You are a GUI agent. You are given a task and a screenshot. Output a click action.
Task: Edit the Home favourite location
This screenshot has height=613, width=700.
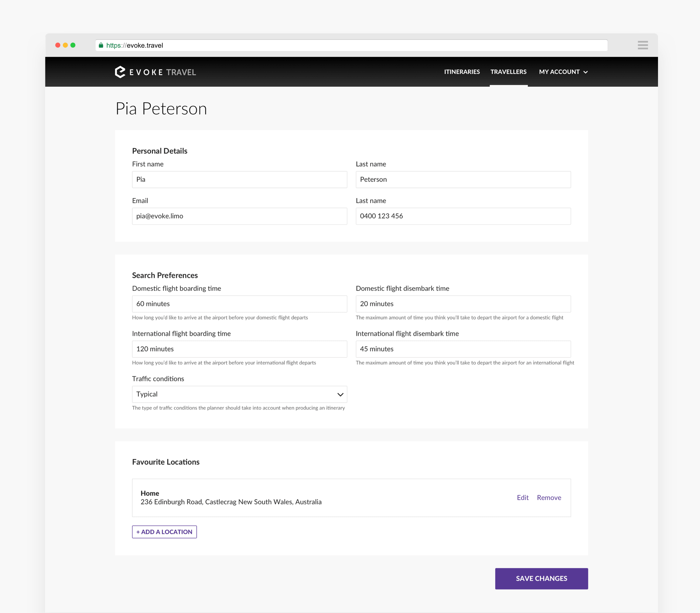click(x=522, y=497)
